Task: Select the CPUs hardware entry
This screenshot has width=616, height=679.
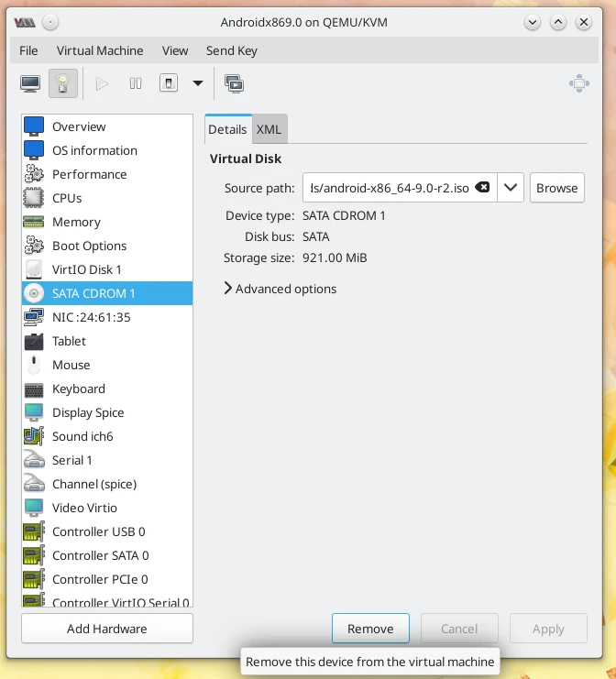Action: (x=67, y=198)
